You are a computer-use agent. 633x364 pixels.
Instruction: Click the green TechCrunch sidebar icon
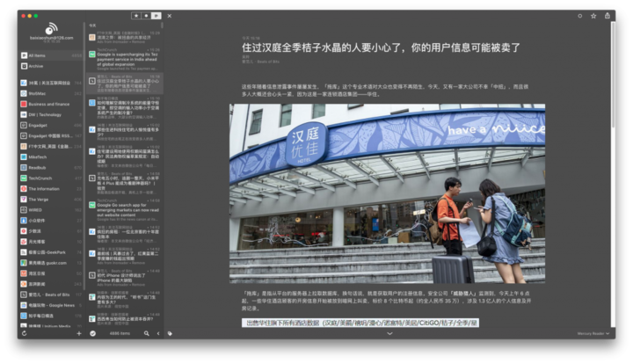pyautogui.click(x=24, y=178)
